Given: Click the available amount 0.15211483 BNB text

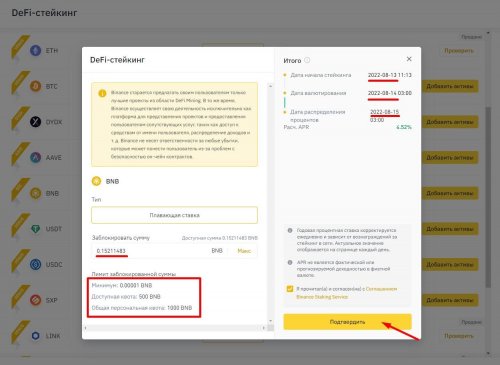Looking at the screenshot, I should [x=220, y=238].
